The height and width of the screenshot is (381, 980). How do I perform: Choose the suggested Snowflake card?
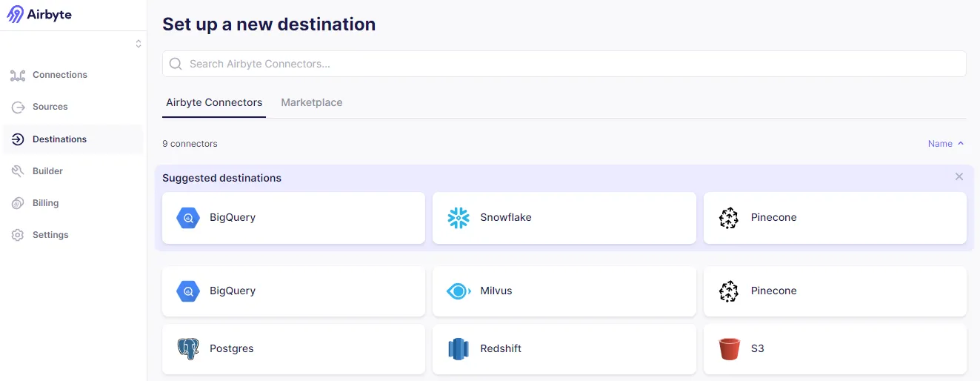click(564, 218)
